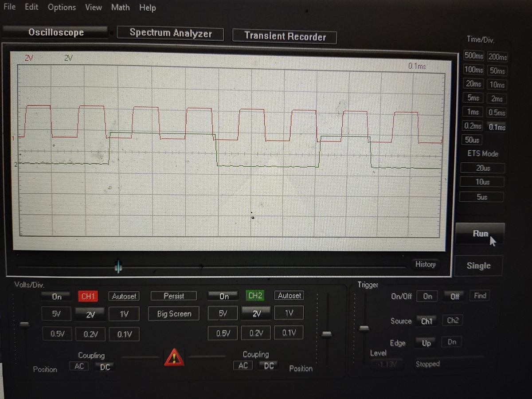The image size is (532, 399).
Task: Set time base to 500ms
Action: [x=474, y=56]
